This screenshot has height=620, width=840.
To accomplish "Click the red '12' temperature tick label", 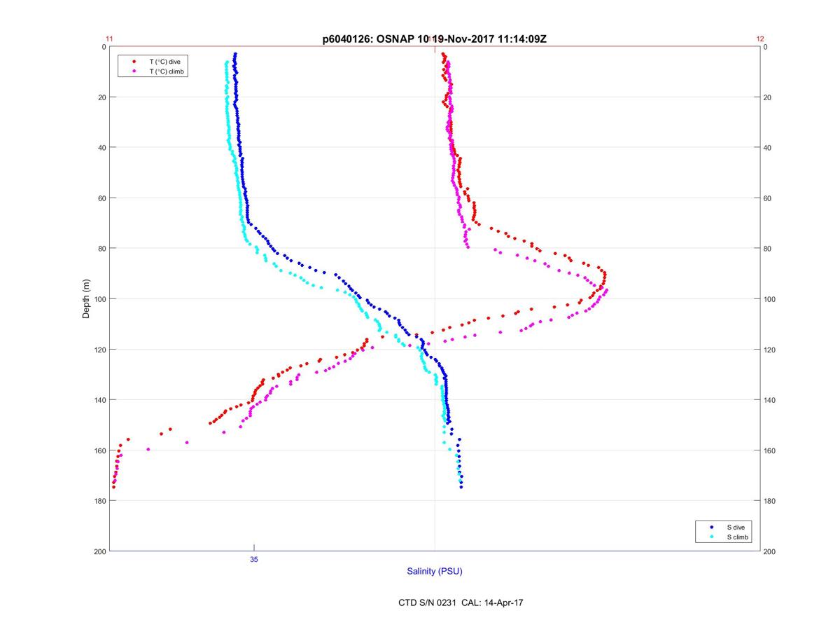I will [760, 39].
